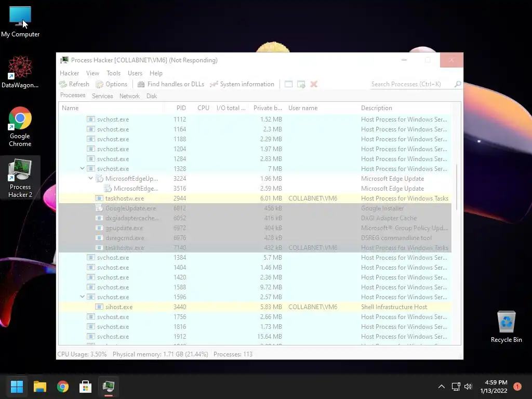Select the dxgiadaptercache process row
Screen dimensions: 532x399
(255, 218)
